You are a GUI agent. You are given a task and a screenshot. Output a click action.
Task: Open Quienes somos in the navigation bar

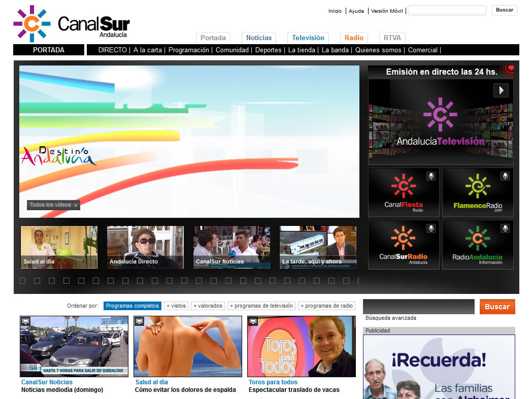[x=378, y=50]
